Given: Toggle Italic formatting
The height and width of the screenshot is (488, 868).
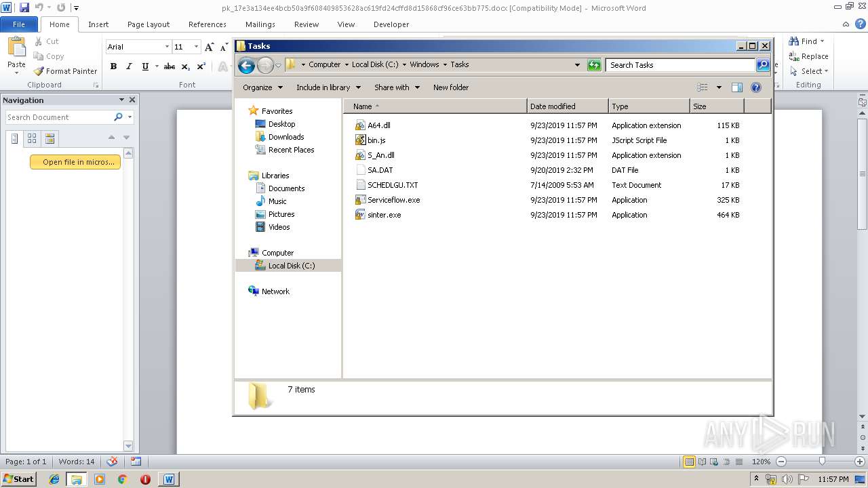Looking at the screenshot, I should point(129,66).
